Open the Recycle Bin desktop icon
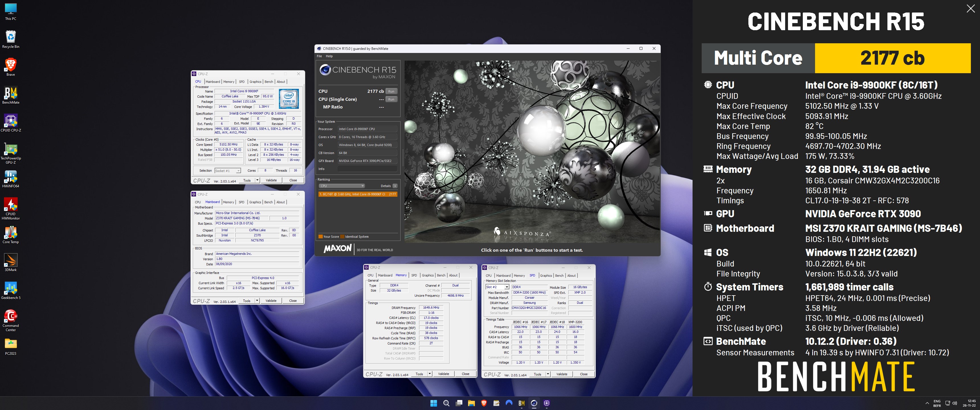This screenshot has height=410, width=980. [x=11, y=39]
